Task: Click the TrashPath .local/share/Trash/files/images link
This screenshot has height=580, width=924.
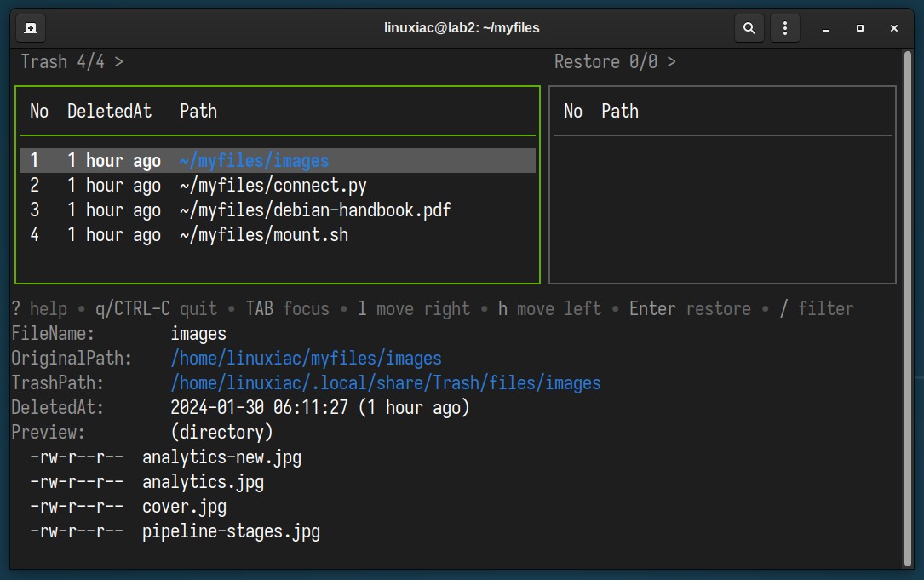Action: click(386, 382)
